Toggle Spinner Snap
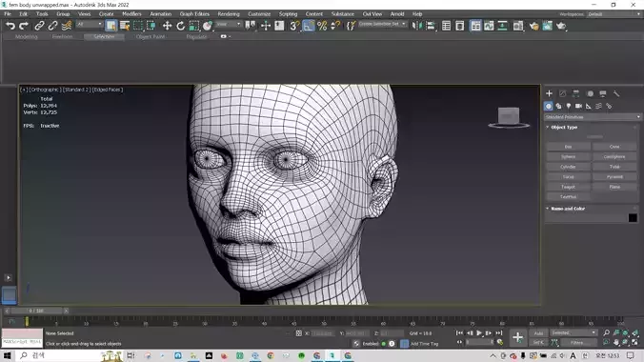 pos(335,26)
